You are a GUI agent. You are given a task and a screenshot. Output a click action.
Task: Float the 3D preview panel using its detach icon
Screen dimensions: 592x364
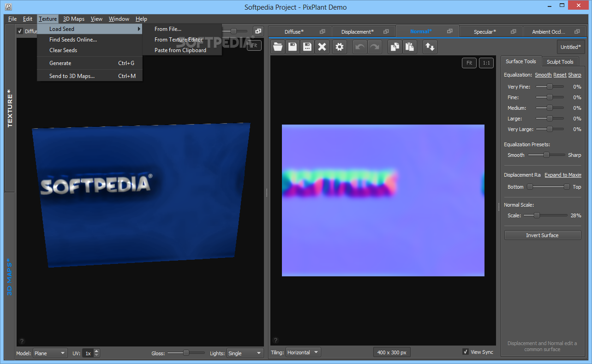258,31
